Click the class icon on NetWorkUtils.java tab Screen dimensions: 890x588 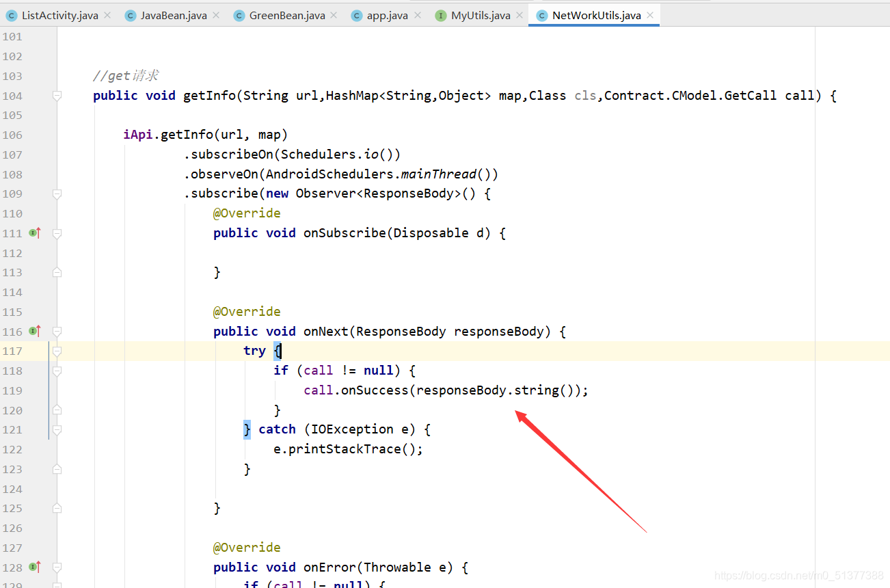point(542,15)
